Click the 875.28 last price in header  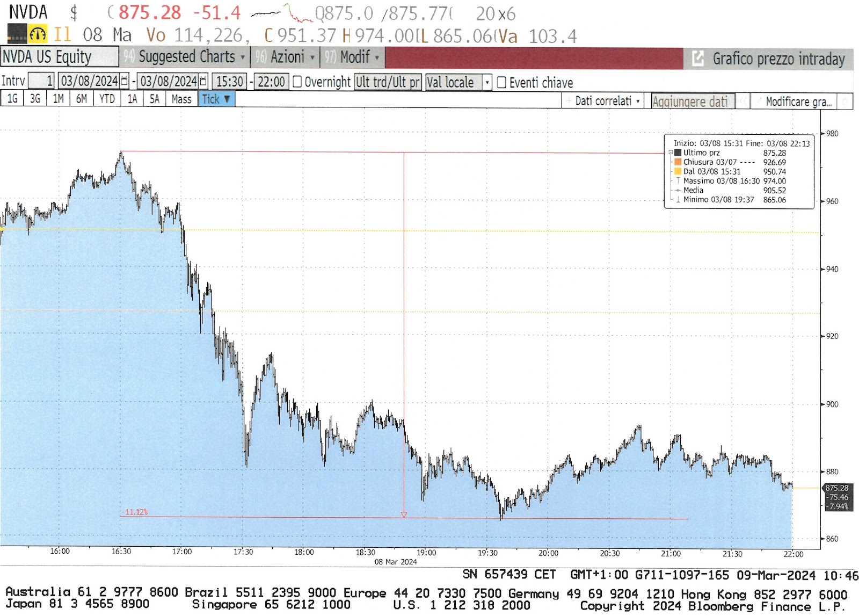click(x=150, y=13)
